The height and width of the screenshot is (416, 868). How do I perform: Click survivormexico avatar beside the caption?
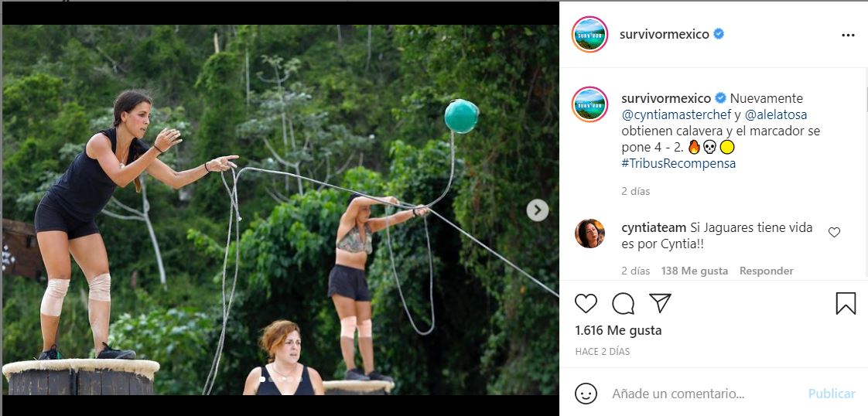[x=589, y=104]
